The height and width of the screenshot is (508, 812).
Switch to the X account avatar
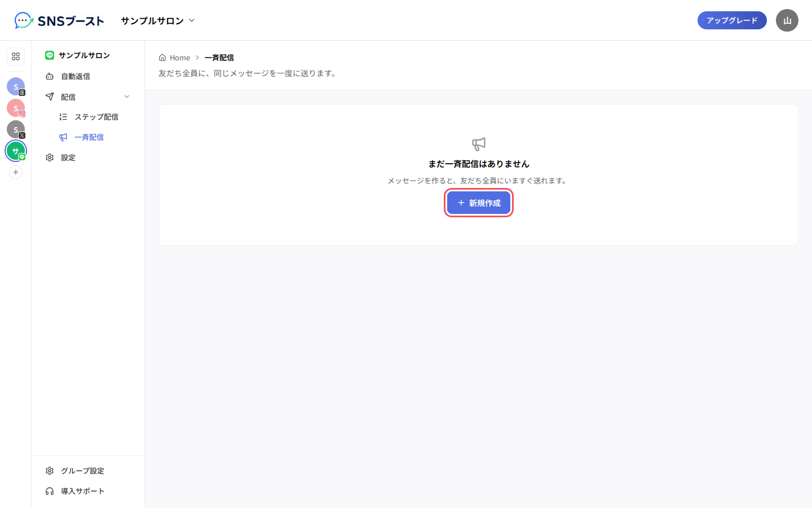[16, 129]
